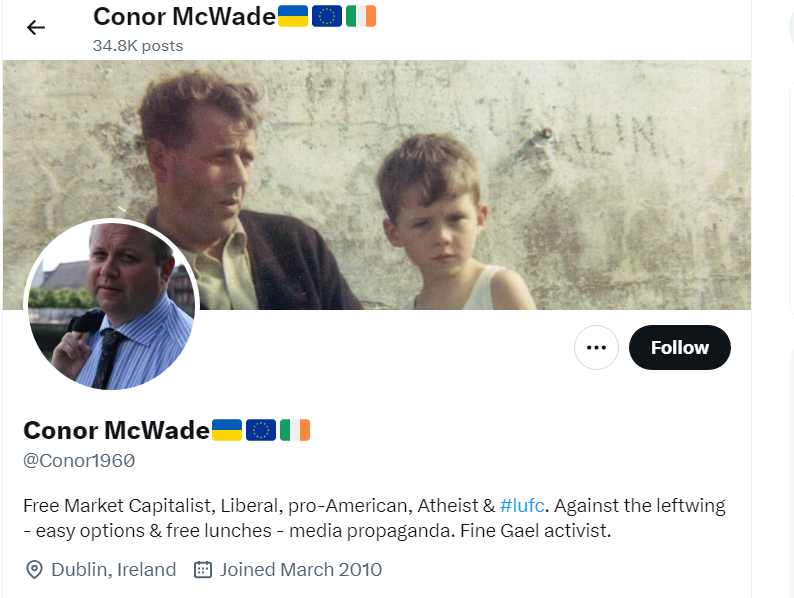The image size is (794, 598).
Task: Click the Irish flag in top header
Action: pyautogui.click(x=361, y=16)
